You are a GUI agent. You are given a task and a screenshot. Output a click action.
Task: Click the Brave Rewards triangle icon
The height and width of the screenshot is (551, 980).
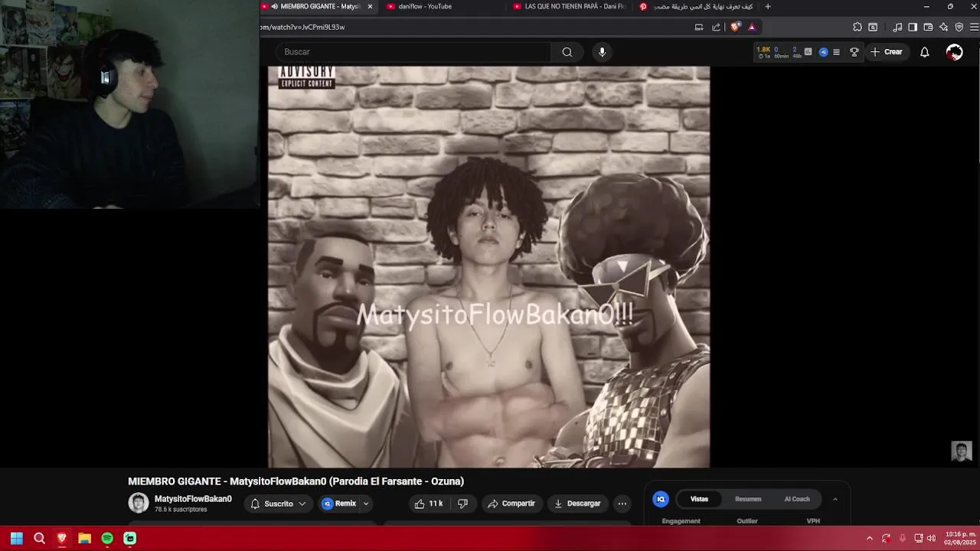(x=752, y=27)
